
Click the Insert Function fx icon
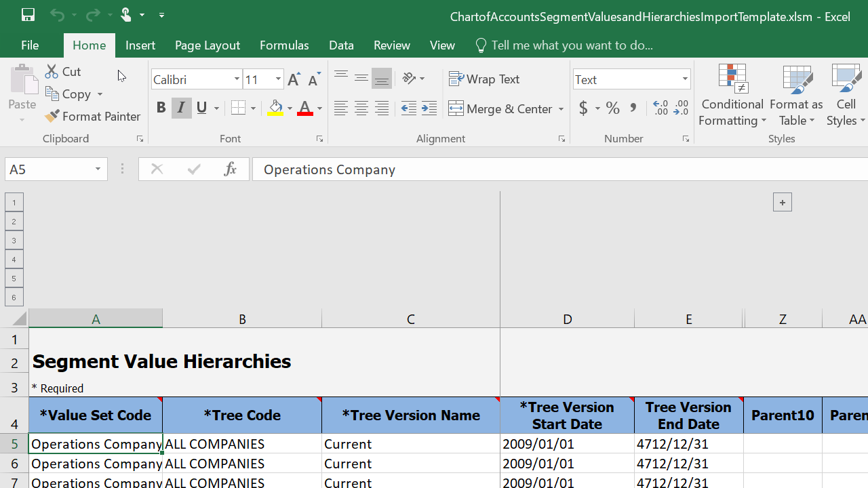click(230, 169)
